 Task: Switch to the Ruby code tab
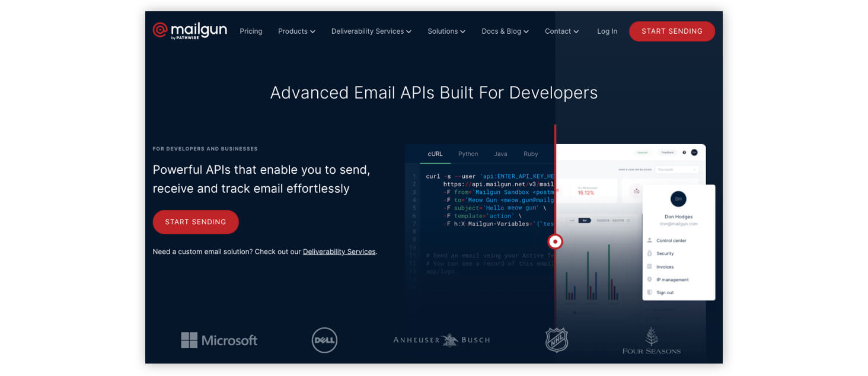(531, 154)
